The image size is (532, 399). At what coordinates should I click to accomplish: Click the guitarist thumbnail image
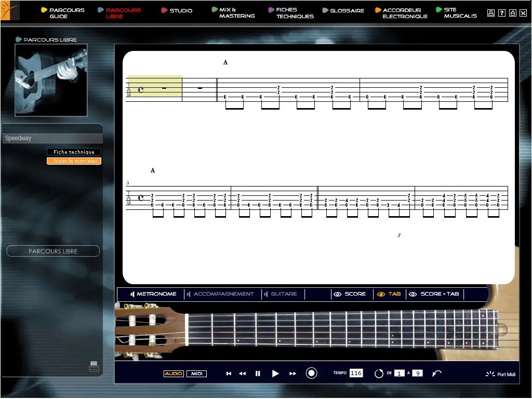(51, 80)
